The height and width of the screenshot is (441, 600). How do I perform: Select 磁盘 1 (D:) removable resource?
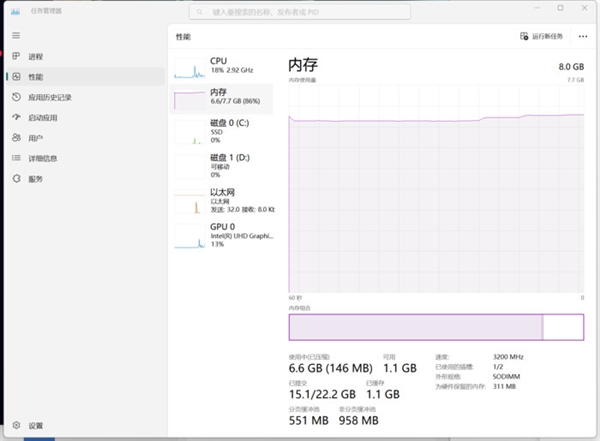pos(222,166)
